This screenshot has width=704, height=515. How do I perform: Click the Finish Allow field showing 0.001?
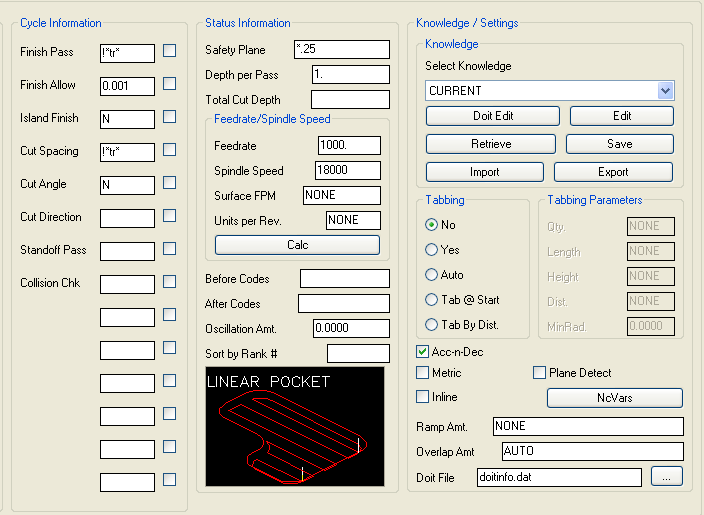[x=128, y=86]
